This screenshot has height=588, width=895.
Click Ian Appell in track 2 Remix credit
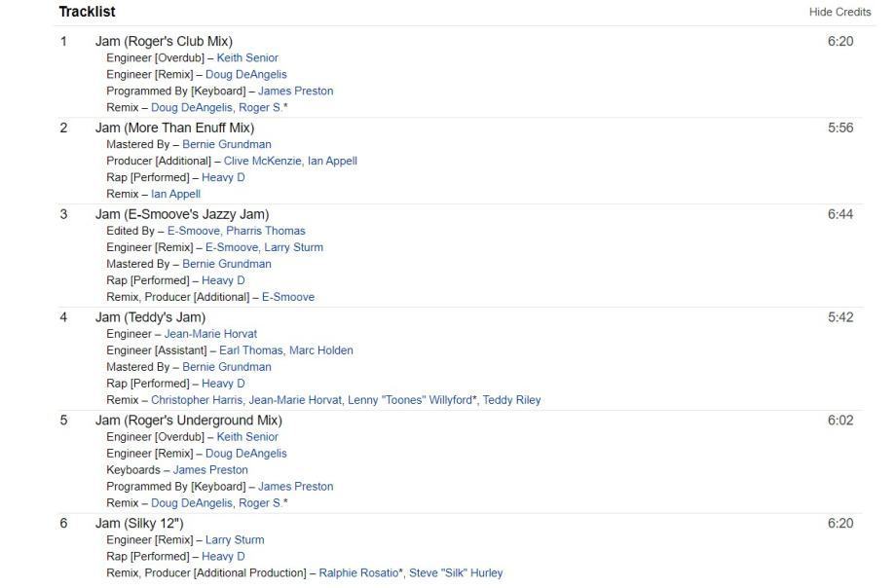[175, 194]
